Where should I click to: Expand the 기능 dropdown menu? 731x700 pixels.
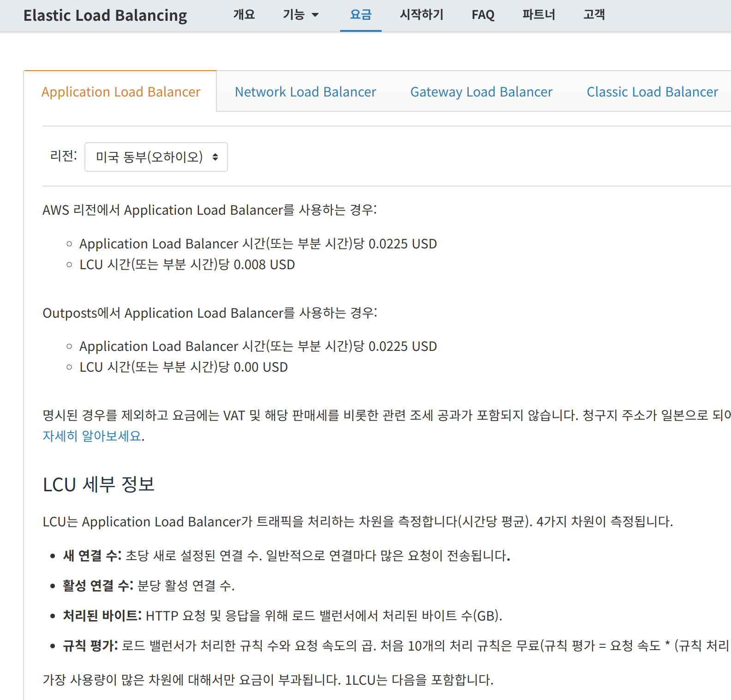point(300,15)
